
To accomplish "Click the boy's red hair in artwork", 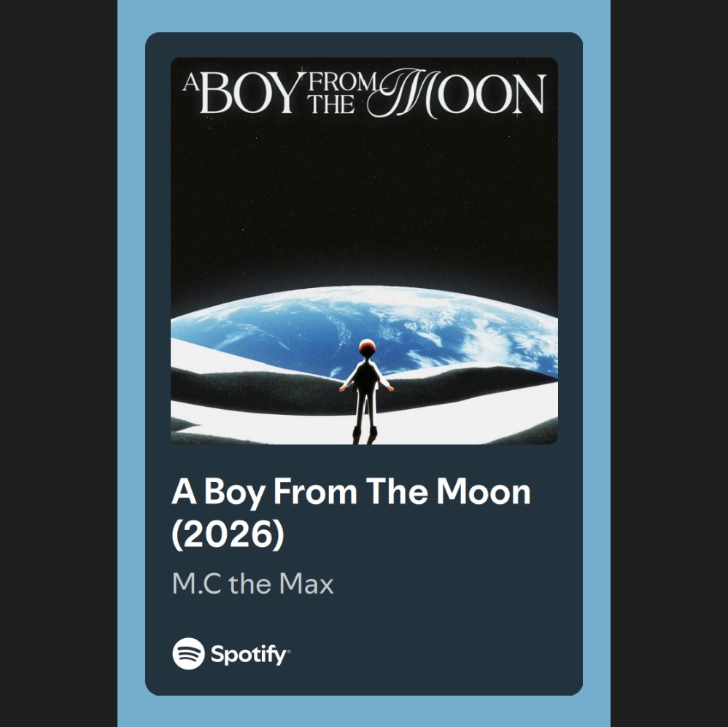I will tap(367, 346).
